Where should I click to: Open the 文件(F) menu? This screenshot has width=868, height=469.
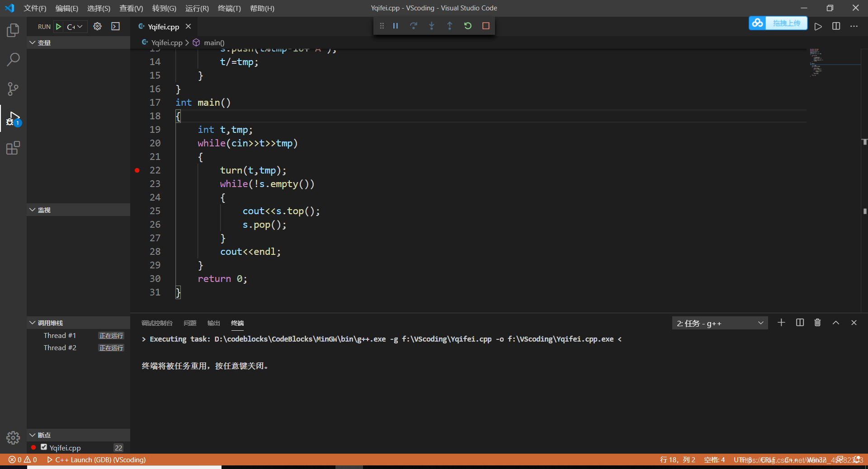(35, 8)
